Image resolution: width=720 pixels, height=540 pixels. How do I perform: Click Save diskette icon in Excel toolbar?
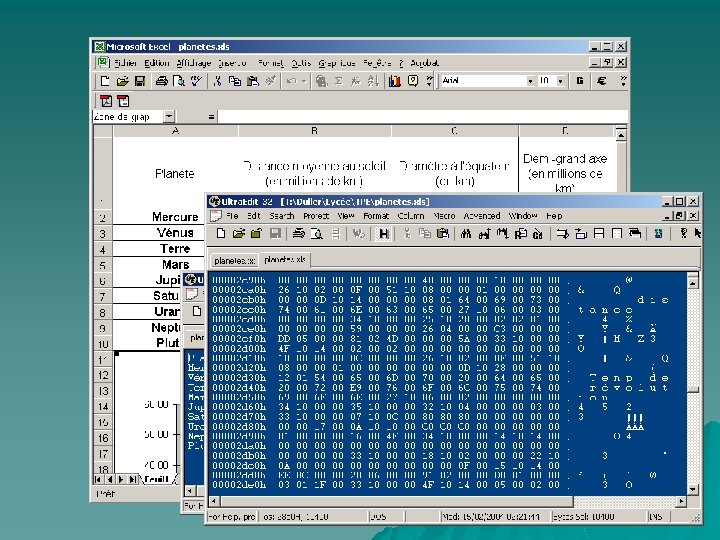point(140,81)
